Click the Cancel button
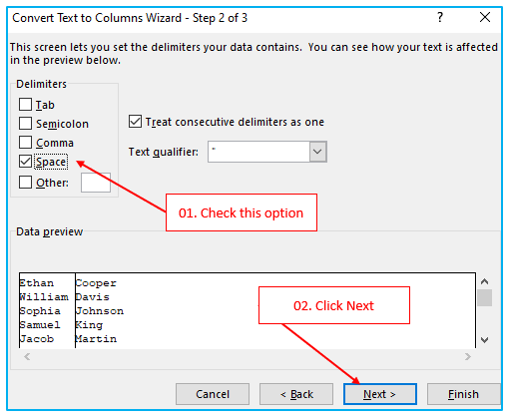 (213, 394)
